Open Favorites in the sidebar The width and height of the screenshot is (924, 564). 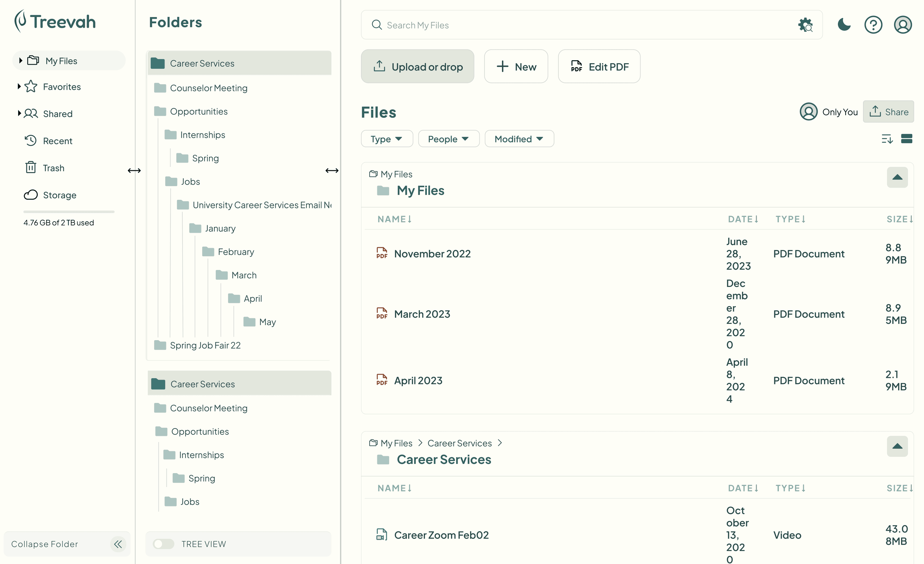62,87
